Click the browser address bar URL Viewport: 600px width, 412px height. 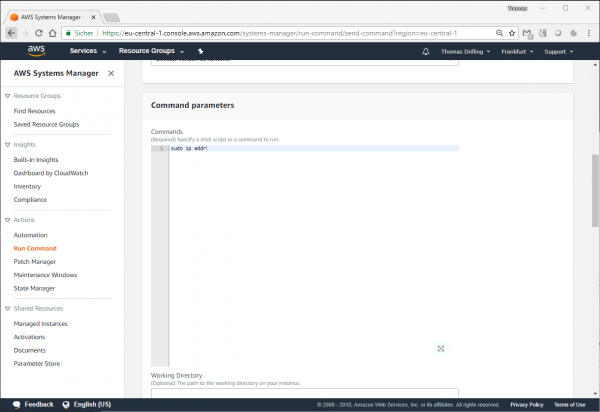279,33
